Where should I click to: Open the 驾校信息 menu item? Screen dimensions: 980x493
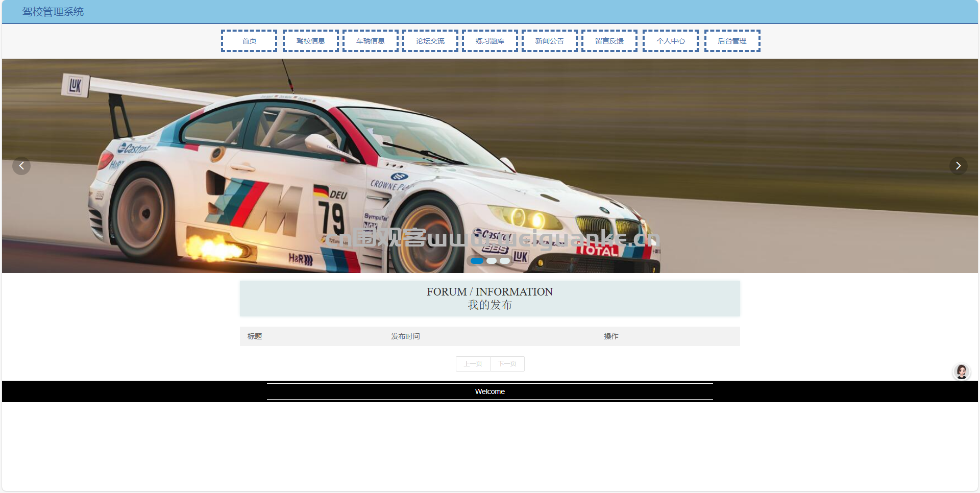click(x=311, y=41)
